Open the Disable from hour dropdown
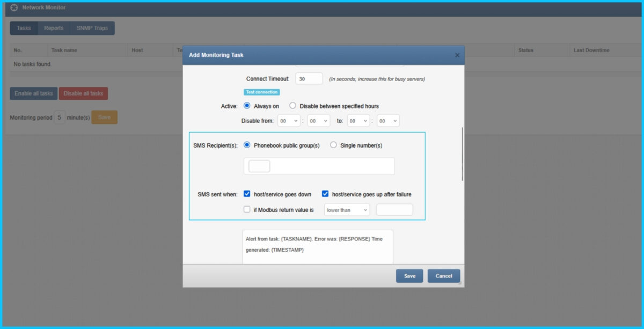The height and width of the screenshot is (329, 644). [289, 121]
